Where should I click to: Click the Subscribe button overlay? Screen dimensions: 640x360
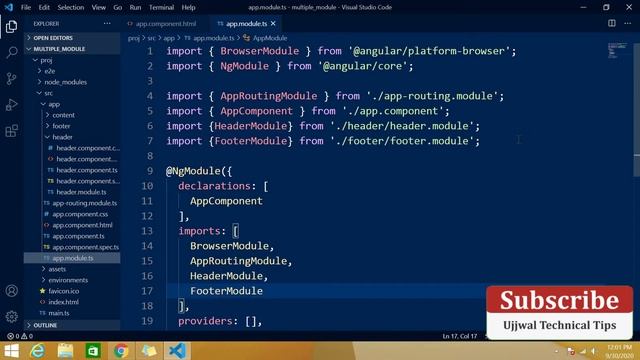point(559,300)
